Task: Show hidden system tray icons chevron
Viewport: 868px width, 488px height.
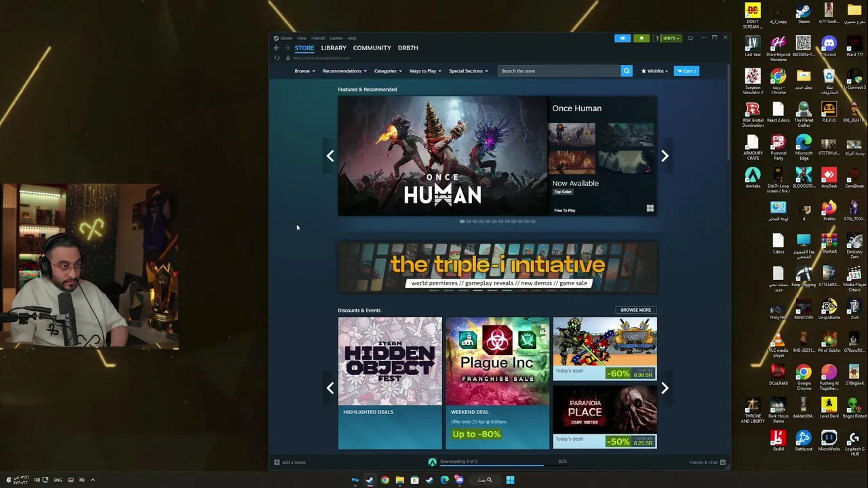Action: tap(93, 480)
